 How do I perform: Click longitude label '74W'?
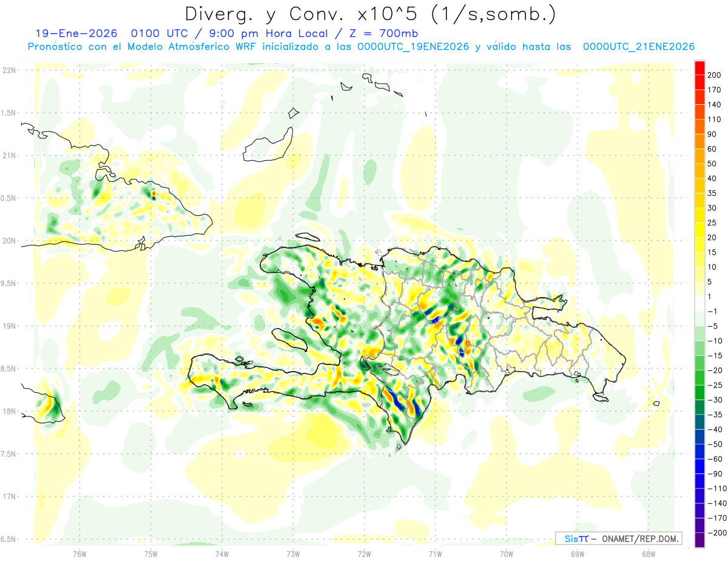[x=222, y=554]
